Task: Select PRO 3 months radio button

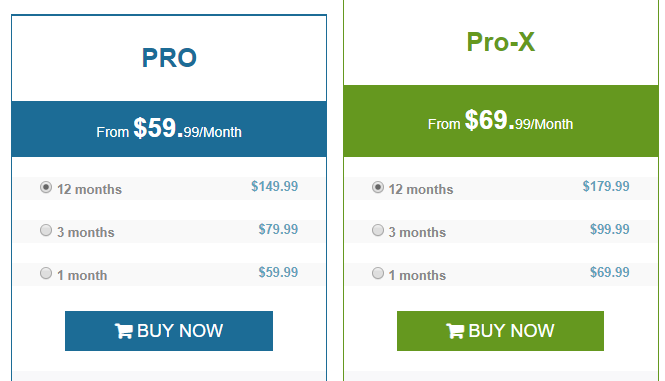Action: [x=46, y=230]
